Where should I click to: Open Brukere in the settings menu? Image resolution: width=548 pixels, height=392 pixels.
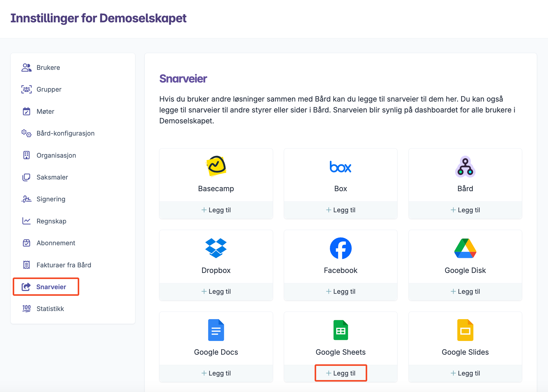click(x=48, y=68)
